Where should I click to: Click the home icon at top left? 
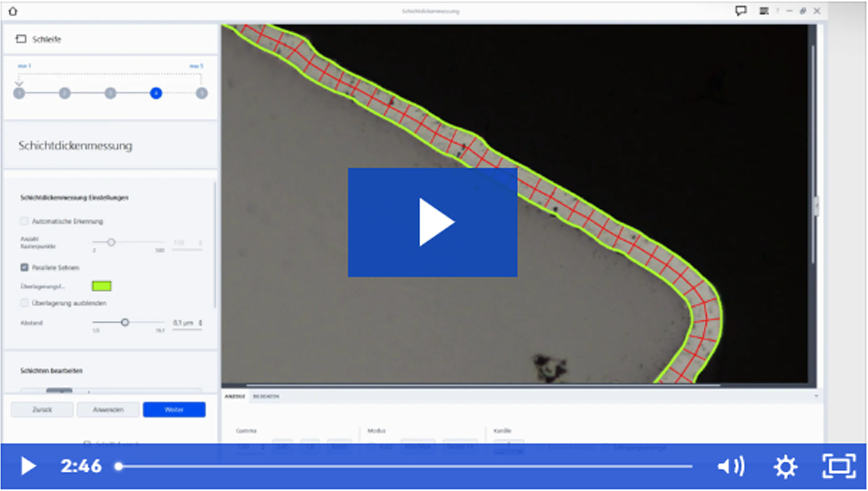[x=13, y=11]
